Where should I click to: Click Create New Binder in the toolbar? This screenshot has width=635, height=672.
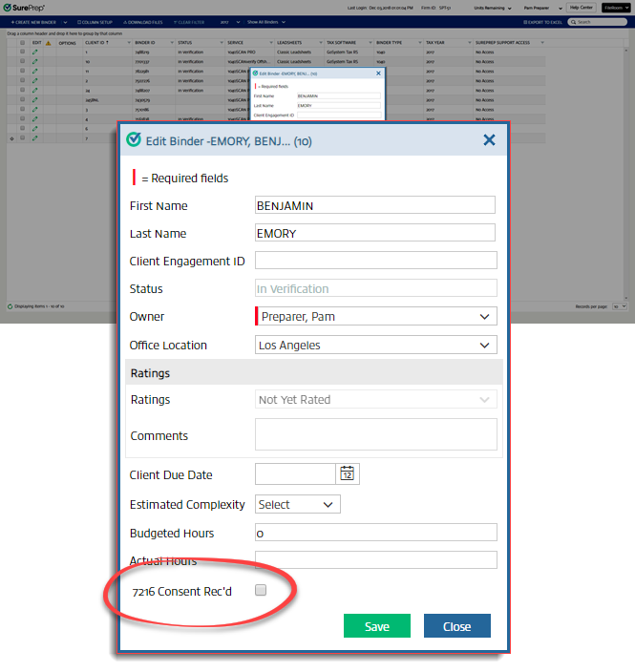(x=33, y=22)
